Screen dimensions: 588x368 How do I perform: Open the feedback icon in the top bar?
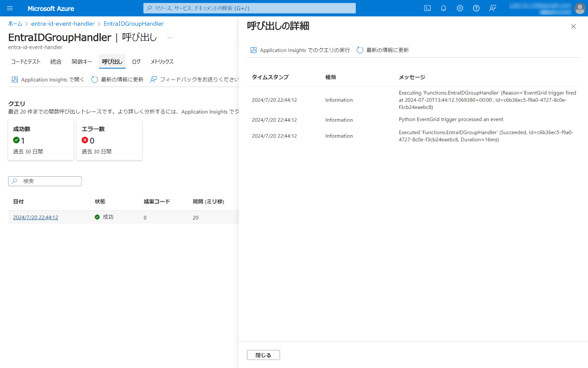click(x=493, y=8)
